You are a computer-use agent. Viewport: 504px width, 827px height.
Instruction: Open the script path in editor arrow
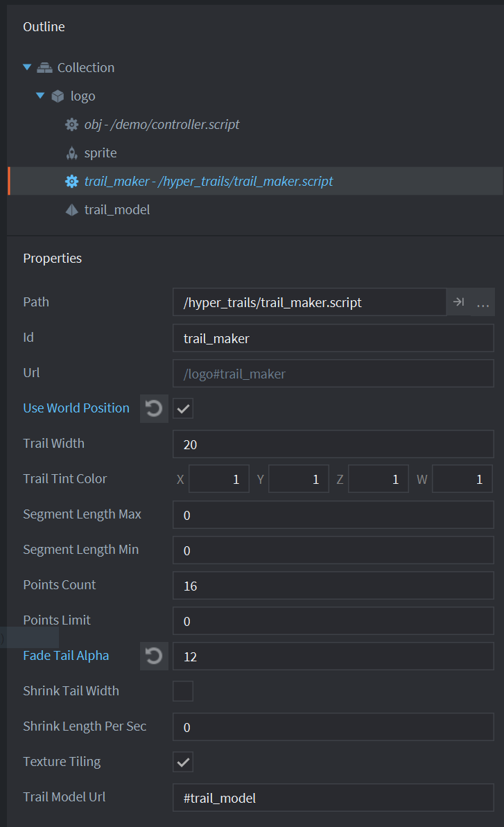(x=458, y=302)
